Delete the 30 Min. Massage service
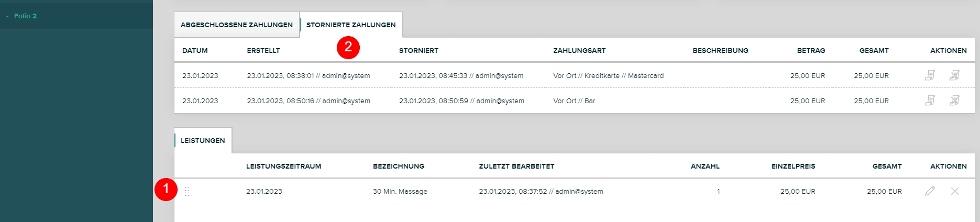The height and width of the screenshot is (222, 980). pyautogui.click(x=954, y=191)
